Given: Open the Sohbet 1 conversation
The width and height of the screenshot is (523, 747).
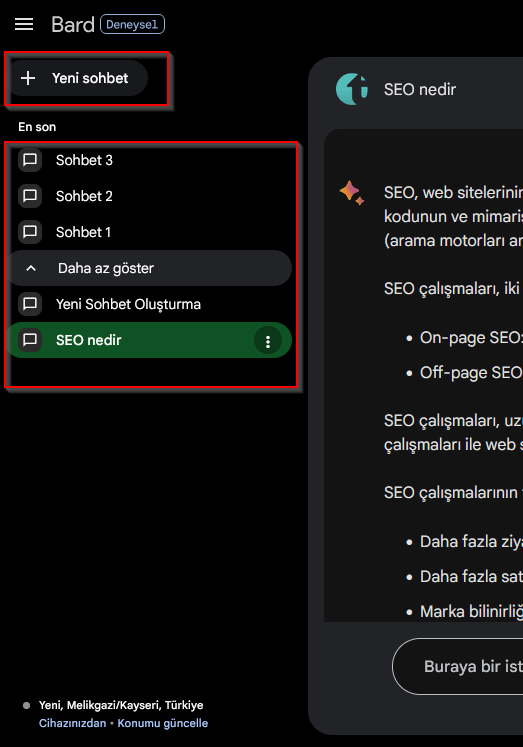Looking at the screenshot, I should [x=149, y=232].
